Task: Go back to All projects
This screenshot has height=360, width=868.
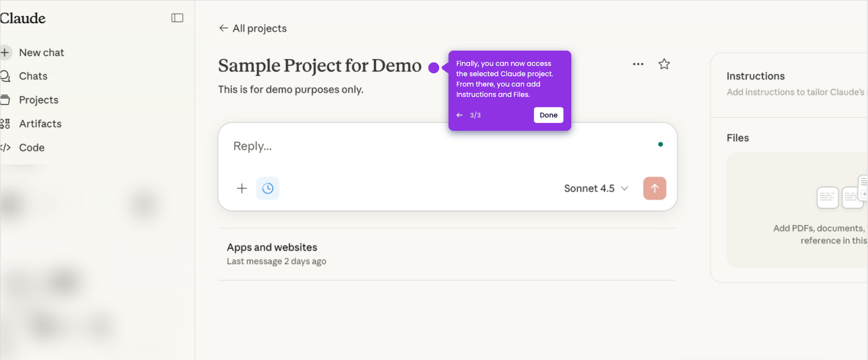Action: click(253, 29)
